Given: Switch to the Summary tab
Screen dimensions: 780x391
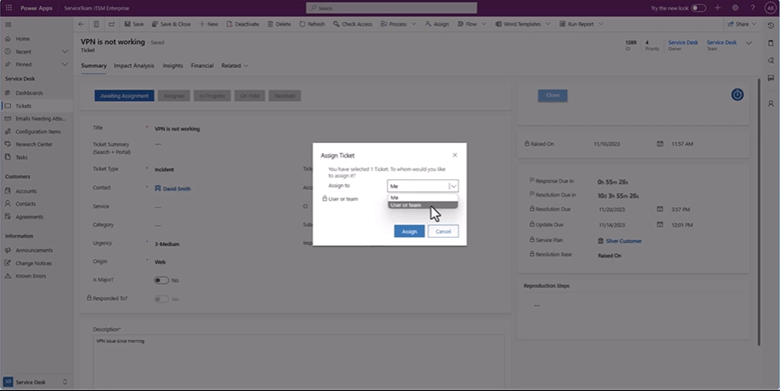Looking at the screenshot, I should click(x=94, y=66).
